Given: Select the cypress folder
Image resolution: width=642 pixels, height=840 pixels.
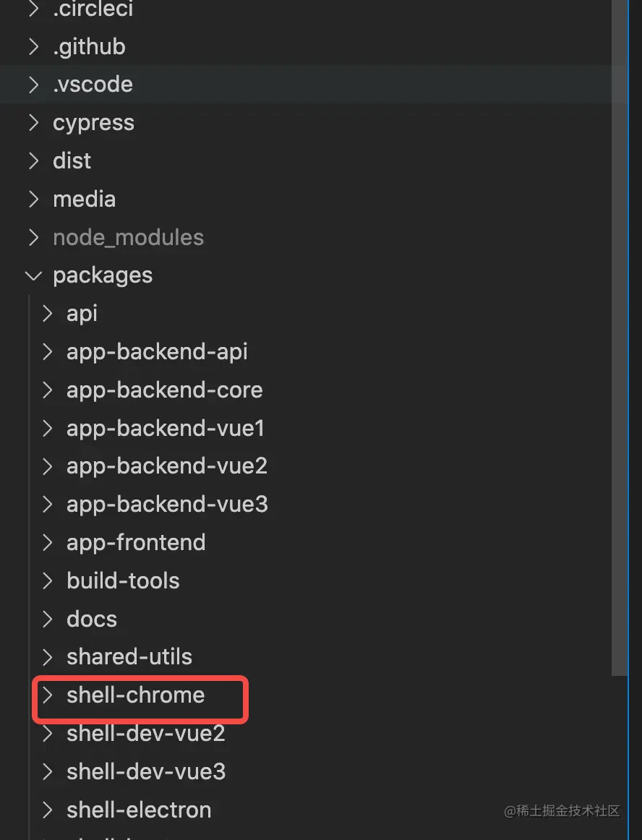Looking at the screenshot, I should pyautogui.click(x=93, y=123).
